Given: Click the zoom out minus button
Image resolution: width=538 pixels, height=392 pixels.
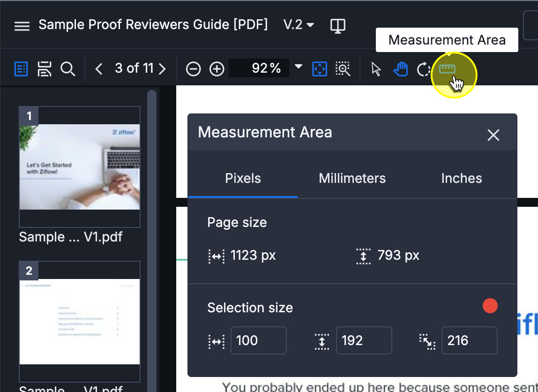Looking at the screenshot, I should coord(193,69).
